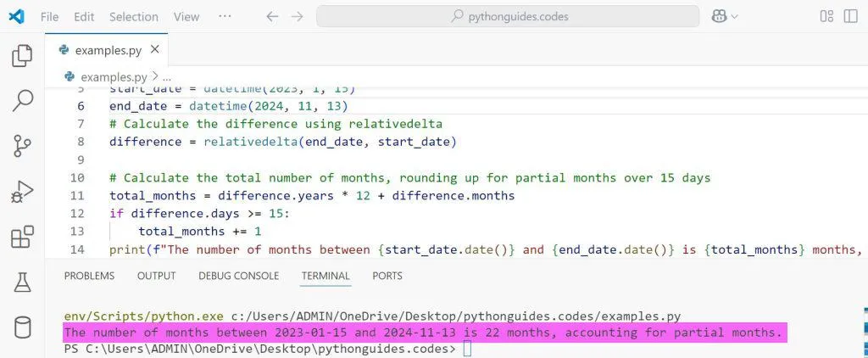Open the Explorer view in activity bar
868x358 pixels.
coord(22,56)
